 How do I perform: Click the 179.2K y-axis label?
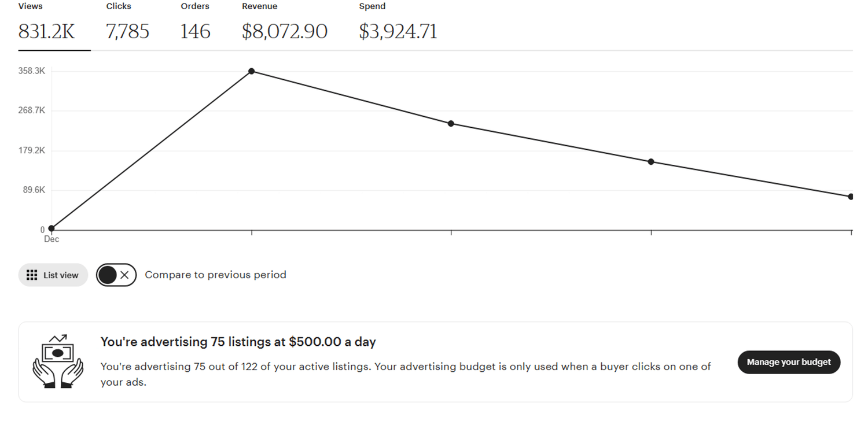pos(32,150)
